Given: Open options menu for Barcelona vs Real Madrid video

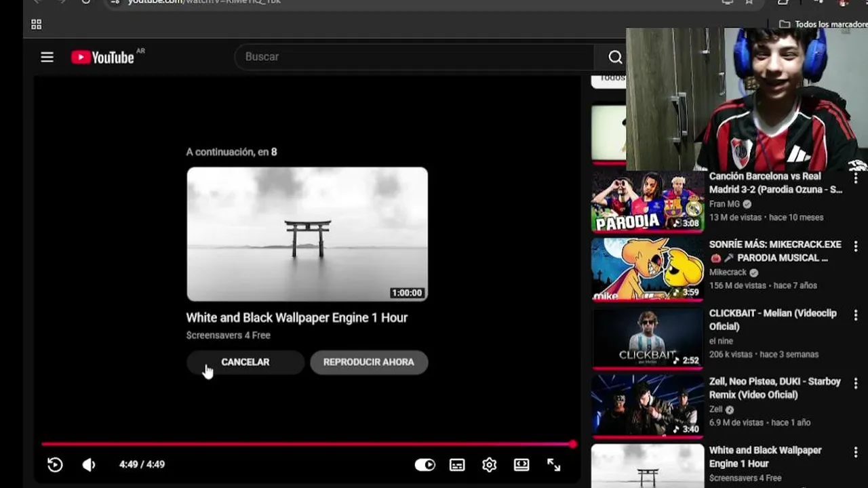Looking at the screenshot, I should pyautogui.click(x=856, y=178).
